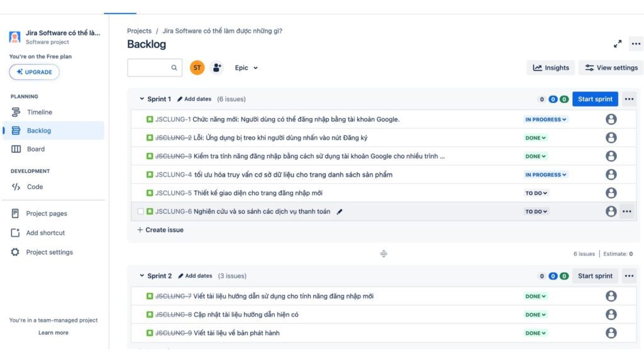Click story type icon of JSCLUNG-1

[x=150, y=119]
